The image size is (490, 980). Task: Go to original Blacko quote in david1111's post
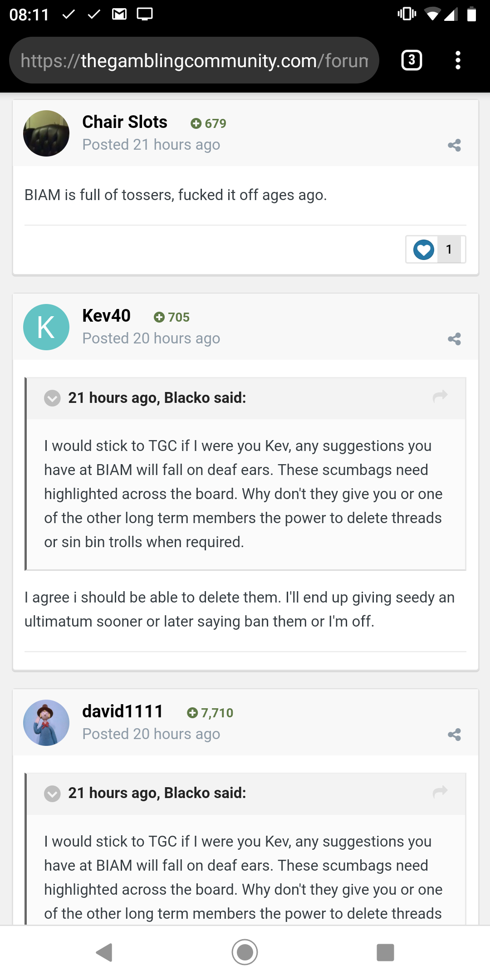click(x=440, y=792)
